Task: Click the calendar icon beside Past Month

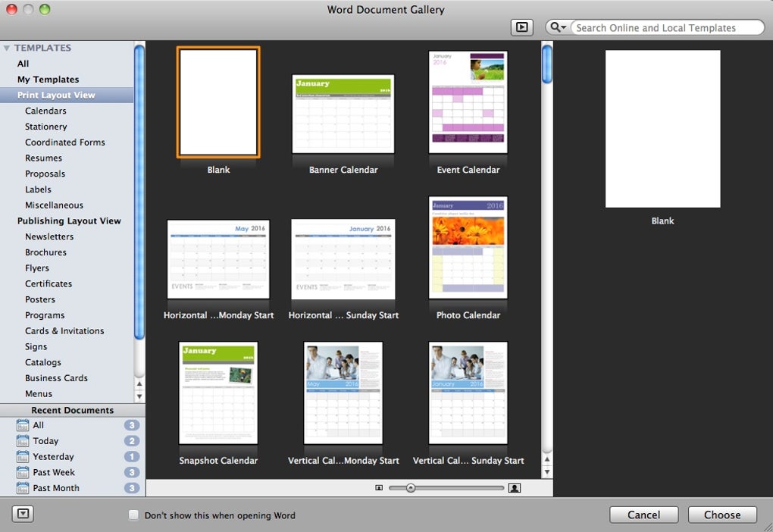Action: coord(23,488)
